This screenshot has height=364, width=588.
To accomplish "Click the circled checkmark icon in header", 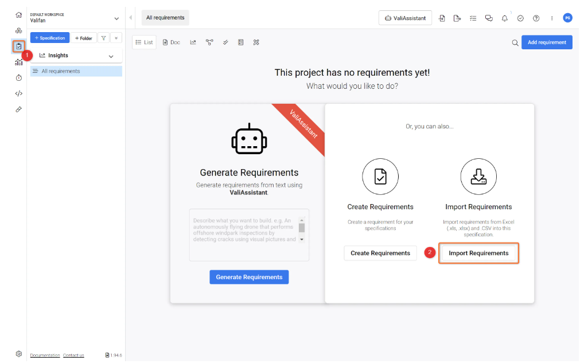I will pos(520,18).
